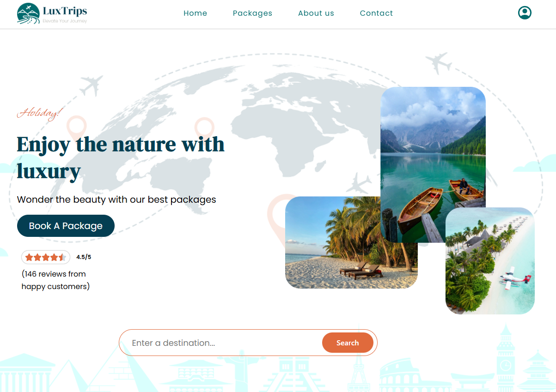Viewport: 556px width, 392px height.
Task: Open the aerial seaplane island photo
Action: 490,261
